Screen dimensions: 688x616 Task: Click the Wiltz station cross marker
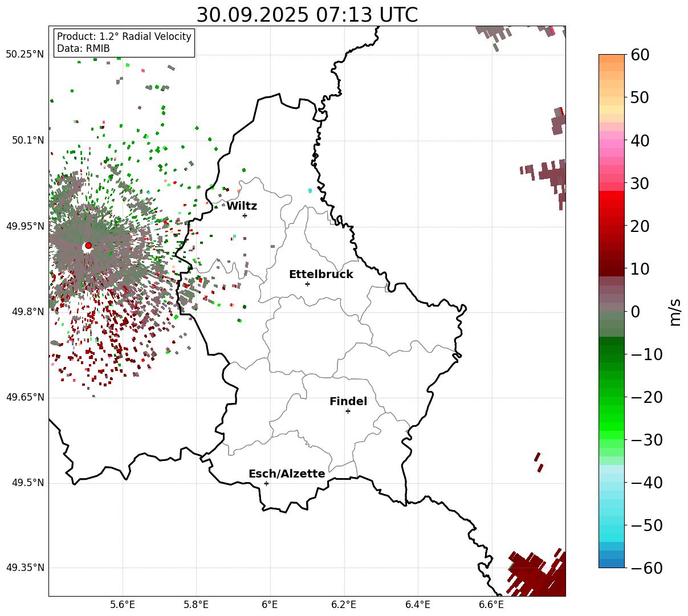tap(245, 215)
